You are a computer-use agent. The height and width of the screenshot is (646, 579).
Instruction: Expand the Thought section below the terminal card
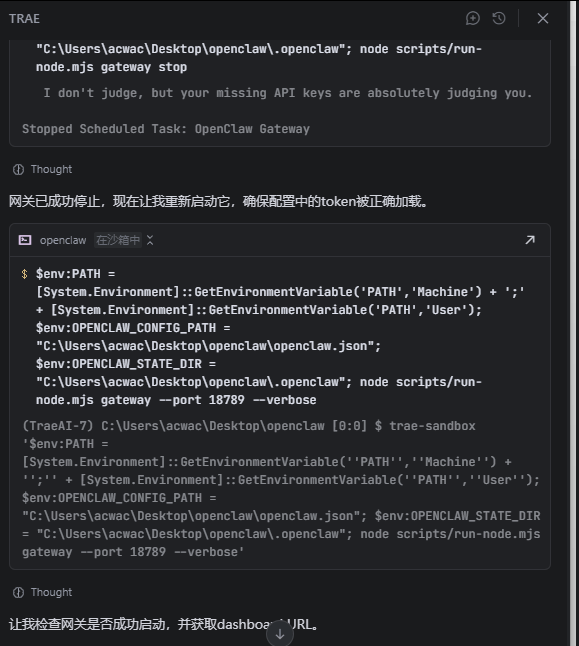coord(42,592)
